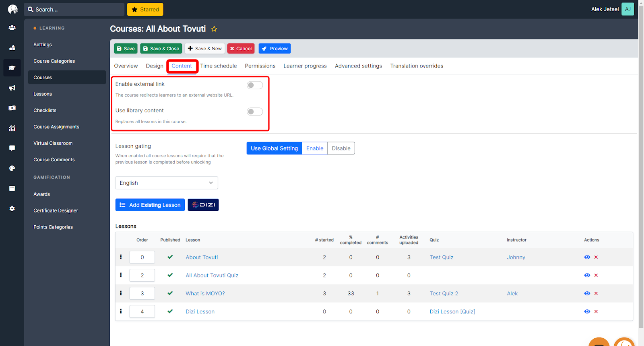Click the AJ user avatar
Screen dimensions: 644x346
pos(627,9)
